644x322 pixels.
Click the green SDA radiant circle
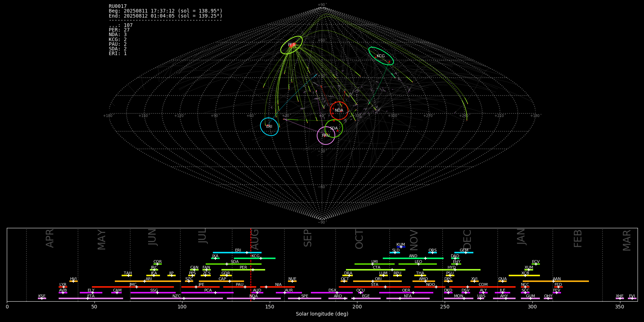tap(333, 128)
